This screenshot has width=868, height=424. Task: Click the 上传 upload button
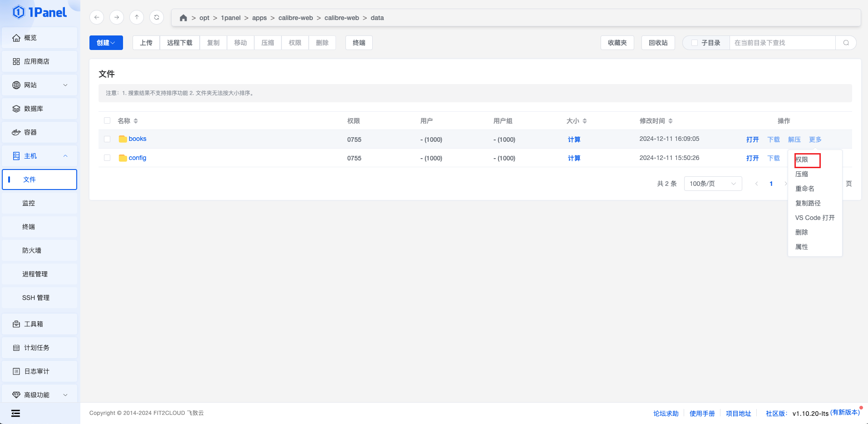tap(146, 43)
